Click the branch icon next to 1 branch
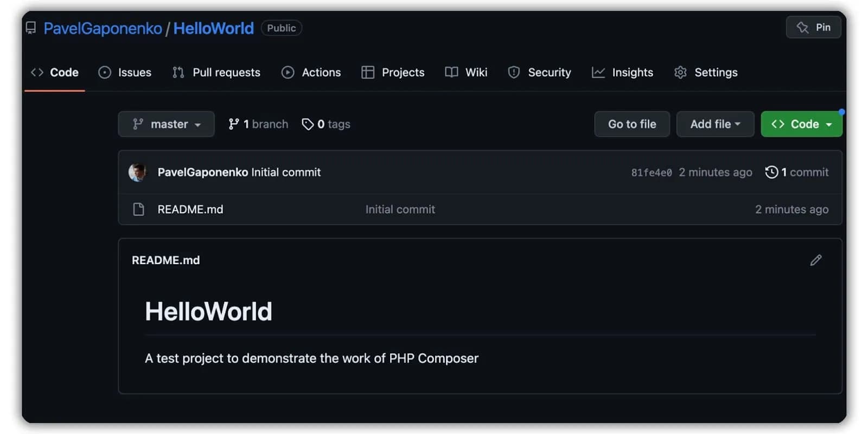Screen dimensions: 868x434 point(234,124)
